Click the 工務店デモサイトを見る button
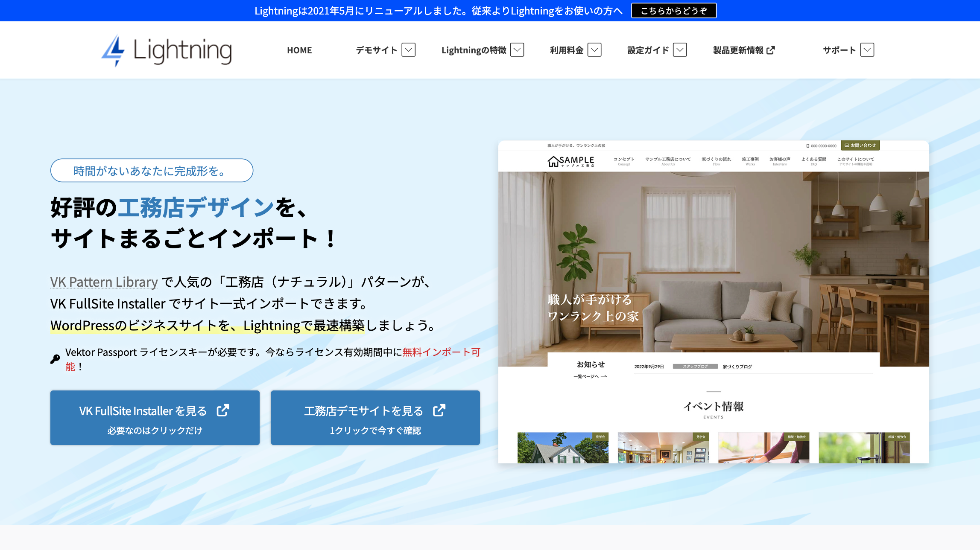Screen dimensions: 980x550 coord(375,418)
